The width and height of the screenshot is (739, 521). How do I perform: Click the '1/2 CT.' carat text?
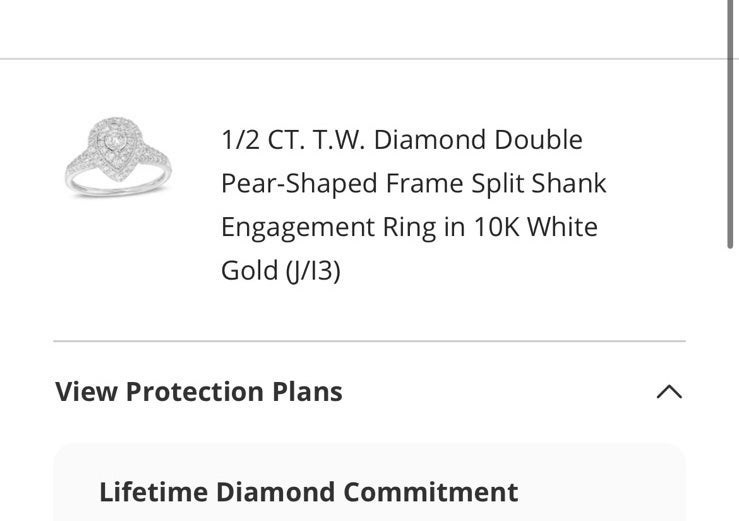pyautogui.click(x=263, y=140)
